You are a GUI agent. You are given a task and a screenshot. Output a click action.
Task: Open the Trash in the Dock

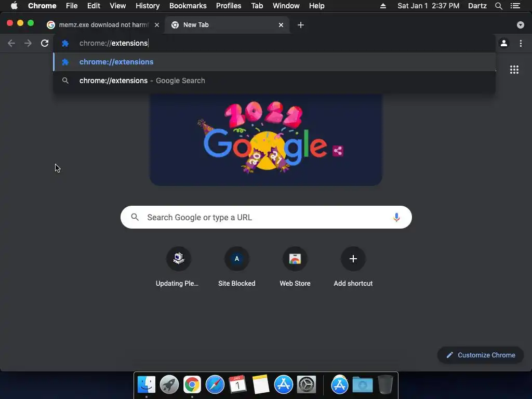click(385, 384)
